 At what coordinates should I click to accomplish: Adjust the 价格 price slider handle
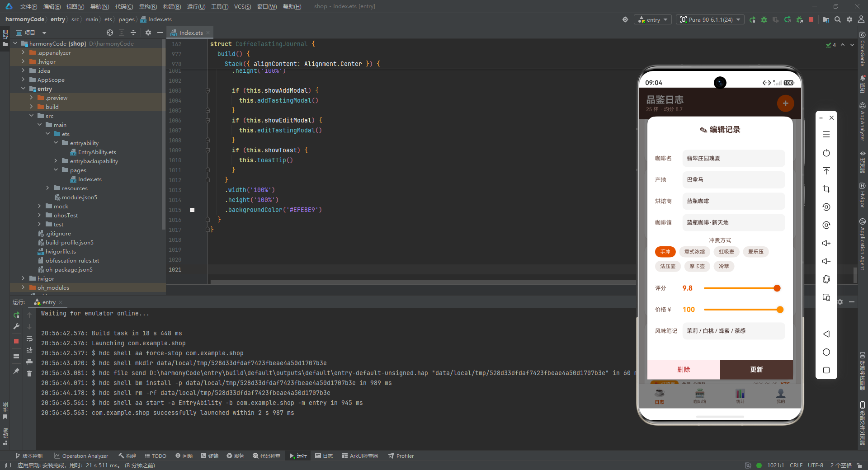pyautogui.click(x=780, y=309)
